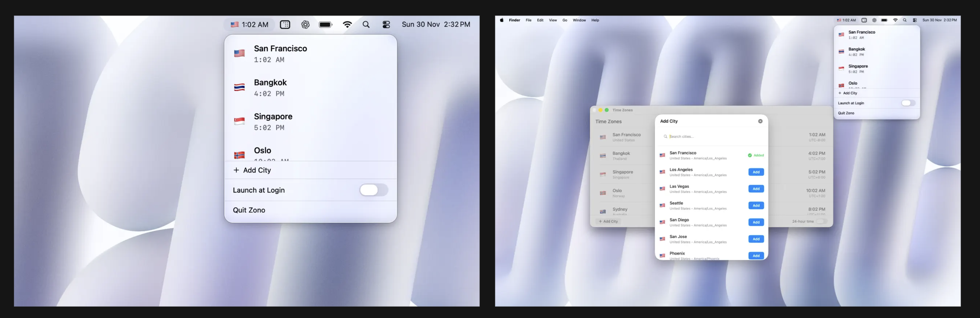Toggle 24-hour time in the Time Zones window
This screenshot has width=980, height=318.
coord(821,221)
